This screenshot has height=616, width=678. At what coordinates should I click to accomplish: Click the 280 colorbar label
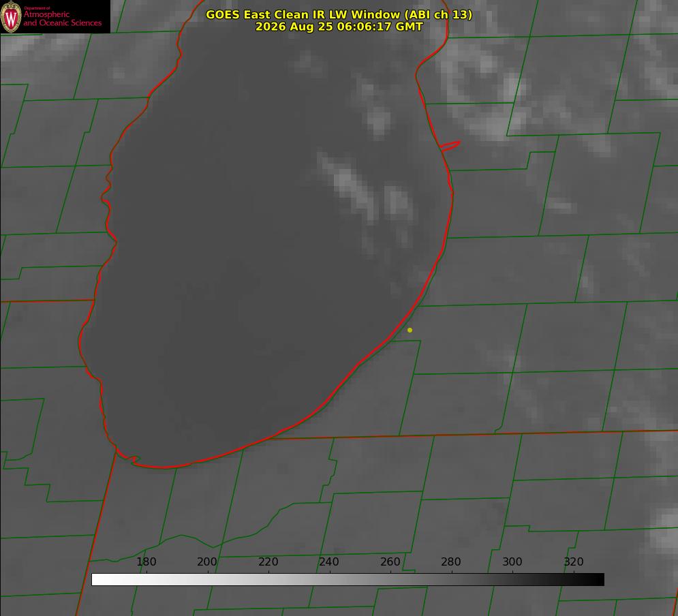click(x=451, y=561)
